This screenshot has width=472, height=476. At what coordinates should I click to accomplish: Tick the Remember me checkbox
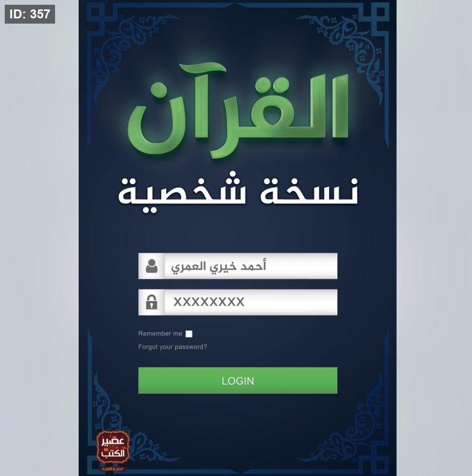pyautogui.click(x=189, y=334)
